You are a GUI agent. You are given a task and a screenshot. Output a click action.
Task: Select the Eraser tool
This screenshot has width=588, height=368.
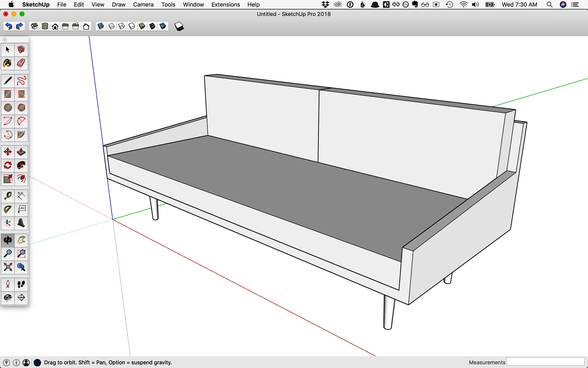click(x=21, y=63)
